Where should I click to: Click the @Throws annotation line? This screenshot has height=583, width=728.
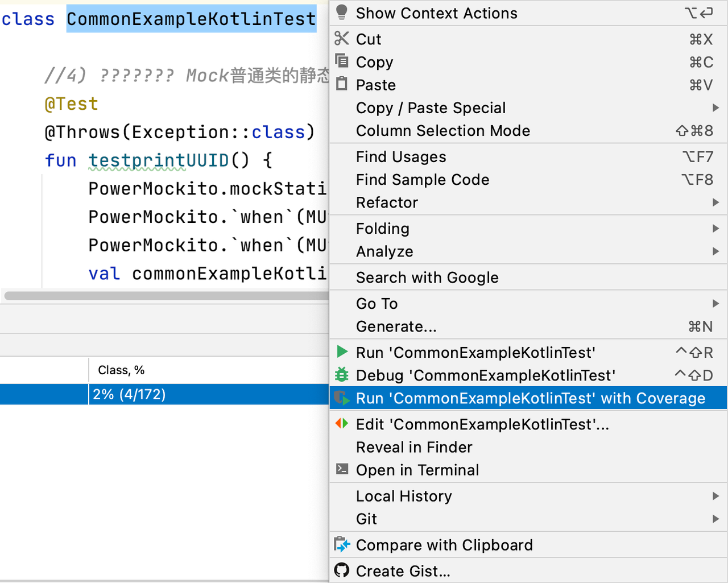tap(179, 132)
